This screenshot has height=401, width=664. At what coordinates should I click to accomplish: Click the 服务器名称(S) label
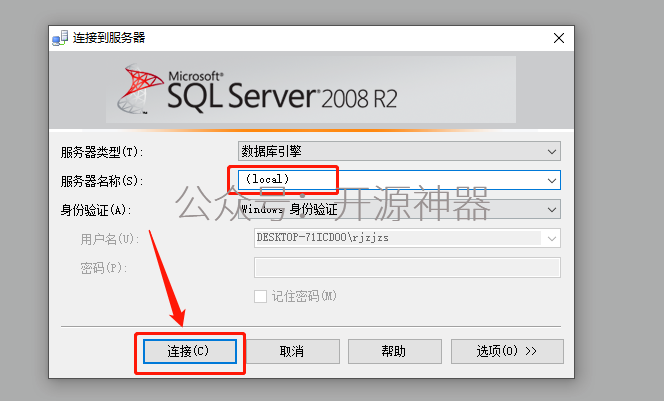[x=102, y=181]
